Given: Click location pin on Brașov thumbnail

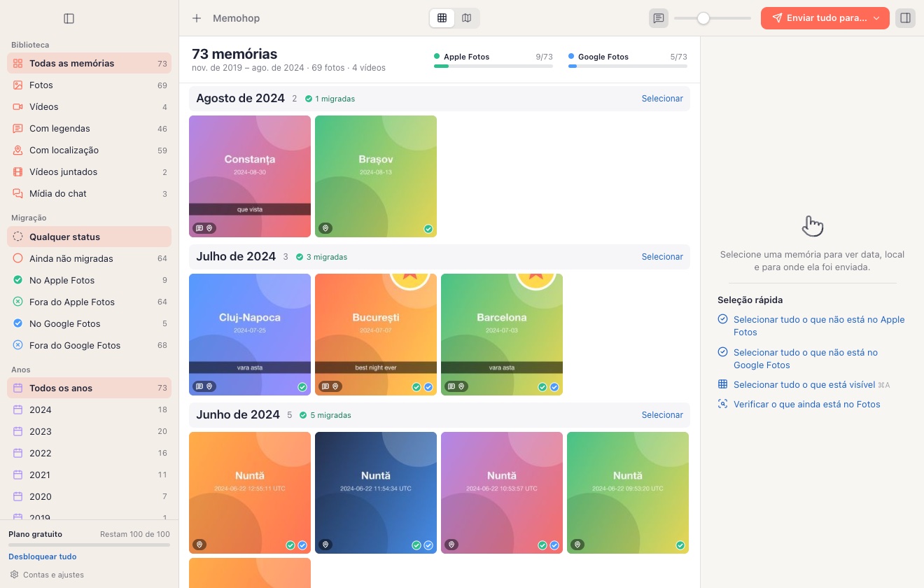Looking at the screenshot, I should click(x=325, y=228).
